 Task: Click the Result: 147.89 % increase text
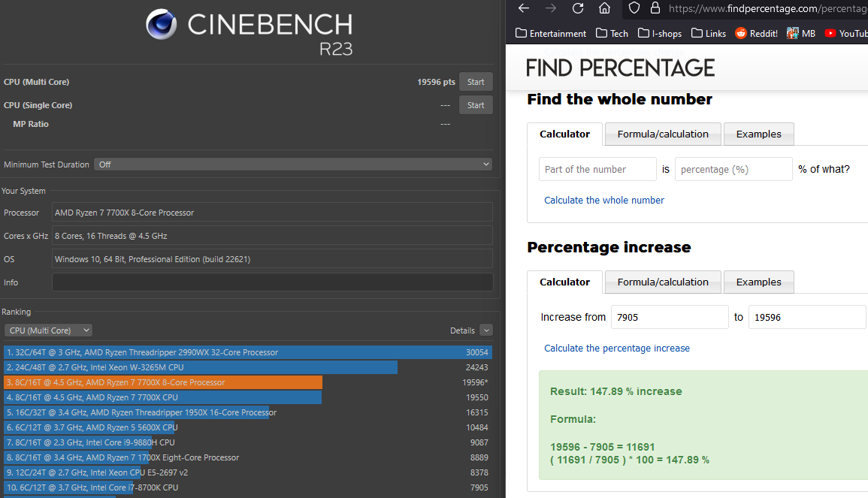point(616,391)
